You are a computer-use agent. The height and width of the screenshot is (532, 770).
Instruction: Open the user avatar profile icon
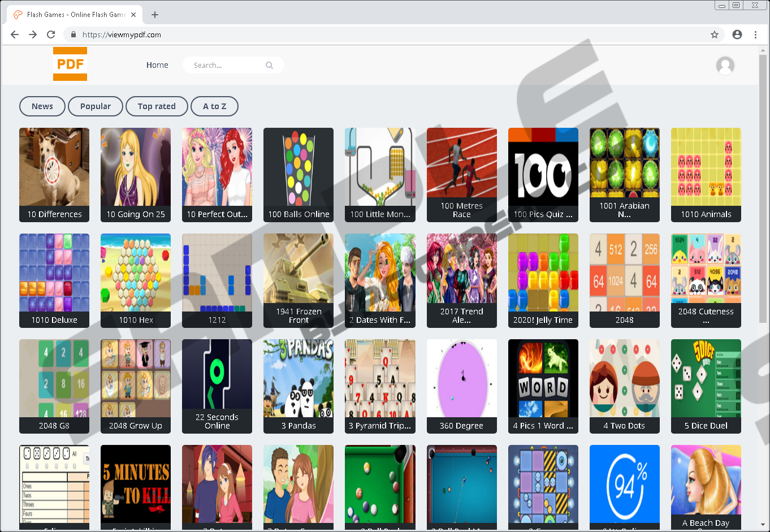[725, 66]
